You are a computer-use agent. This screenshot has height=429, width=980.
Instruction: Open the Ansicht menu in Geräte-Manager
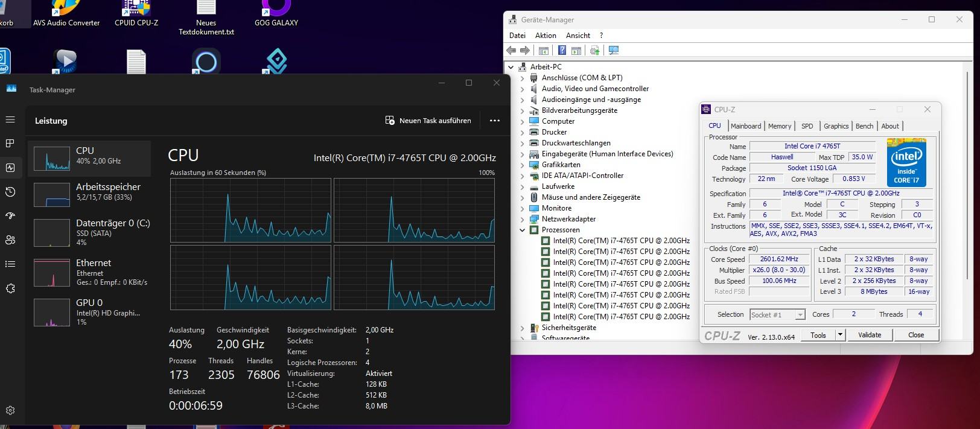click(x=578, y=36)
